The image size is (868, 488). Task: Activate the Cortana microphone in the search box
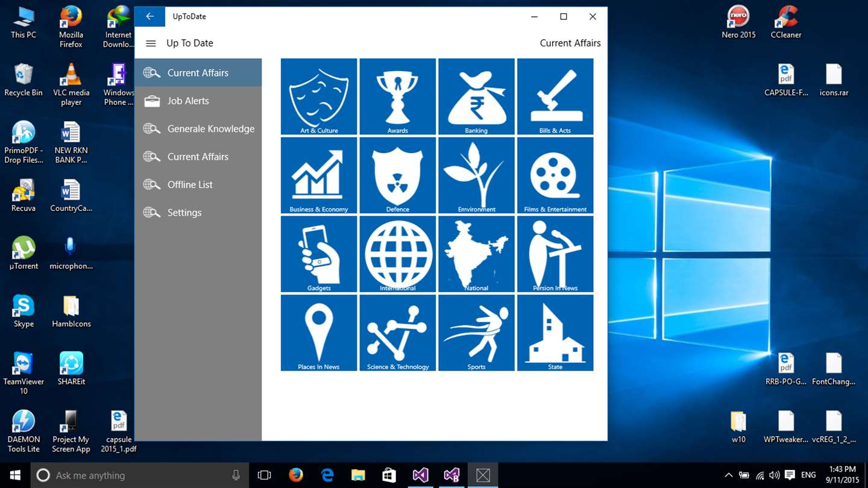tap(236, 475)
